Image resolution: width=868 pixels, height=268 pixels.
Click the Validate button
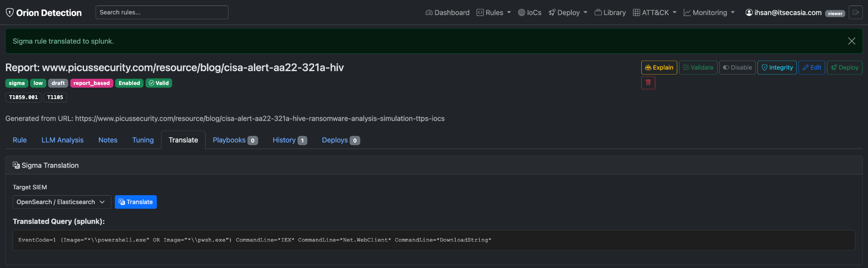point(698,67)
